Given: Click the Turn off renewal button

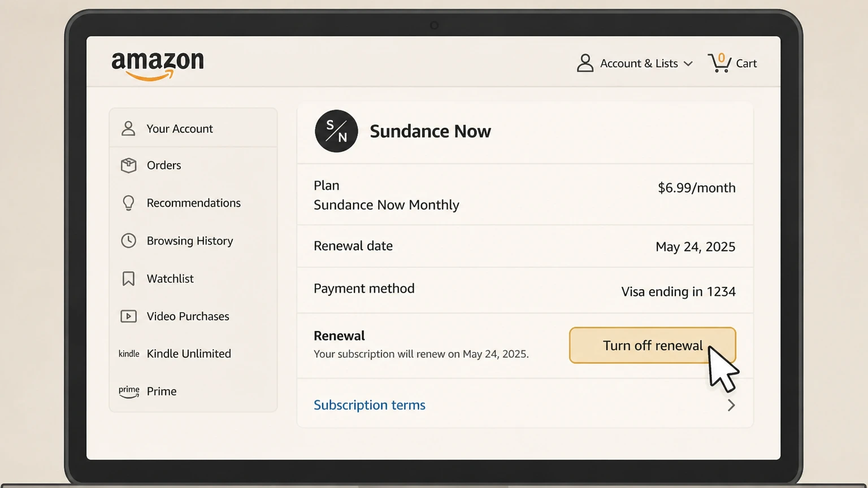Looking at the screenshot, I should (653, 345).
